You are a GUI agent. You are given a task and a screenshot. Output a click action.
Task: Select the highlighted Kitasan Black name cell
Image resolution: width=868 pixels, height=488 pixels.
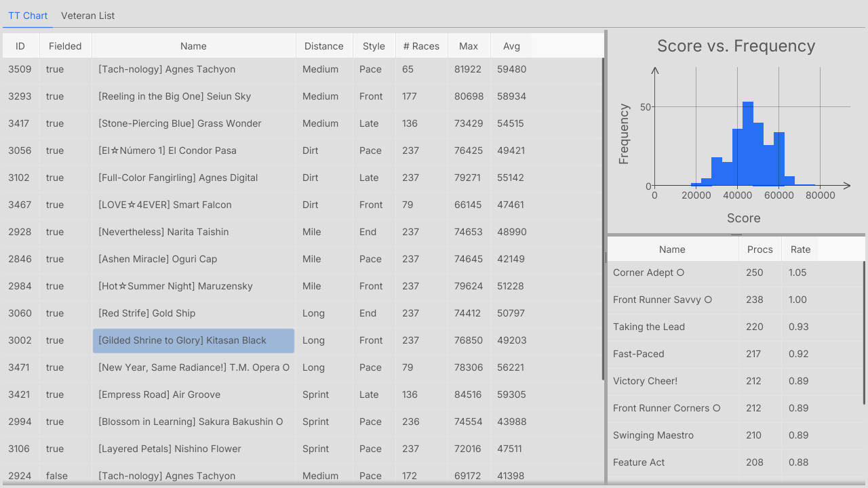click(194, 340)
